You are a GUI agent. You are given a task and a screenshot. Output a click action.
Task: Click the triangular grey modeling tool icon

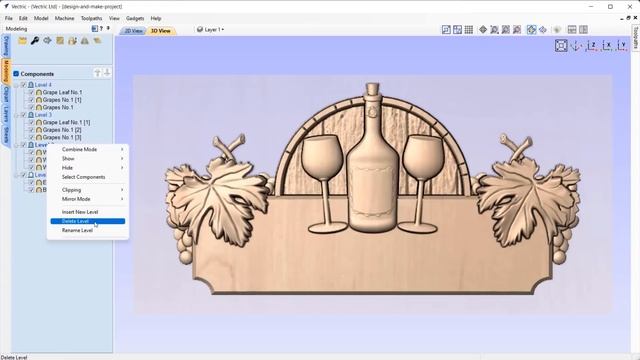tap(85, 40)
